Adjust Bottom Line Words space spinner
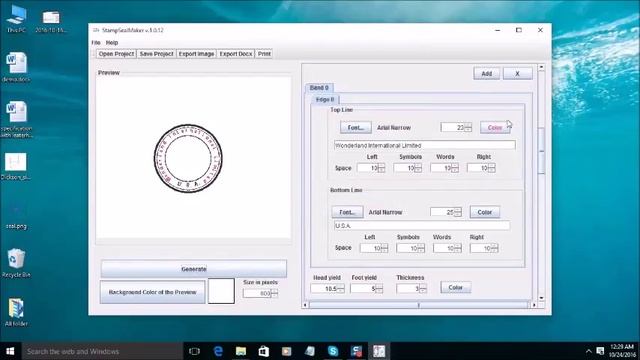 447,248
